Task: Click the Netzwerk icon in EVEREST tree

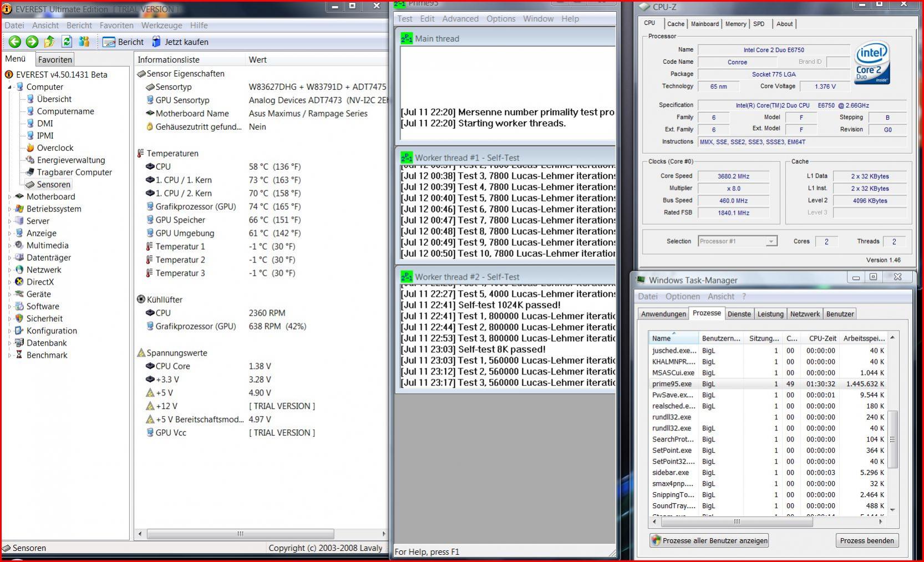Action: [x=19, y=270]
